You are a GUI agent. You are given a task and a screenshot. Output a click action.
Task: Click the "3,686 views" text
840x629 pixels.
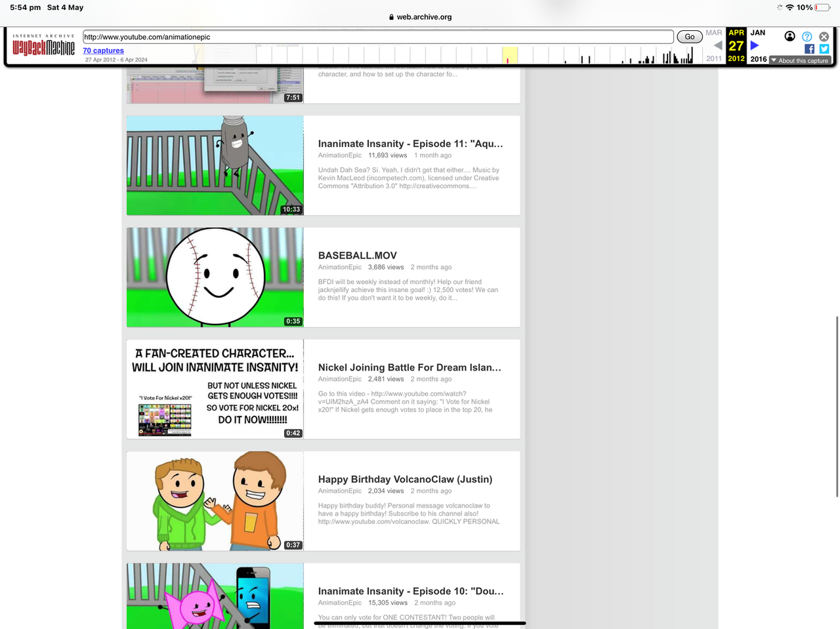coord(386,267)
